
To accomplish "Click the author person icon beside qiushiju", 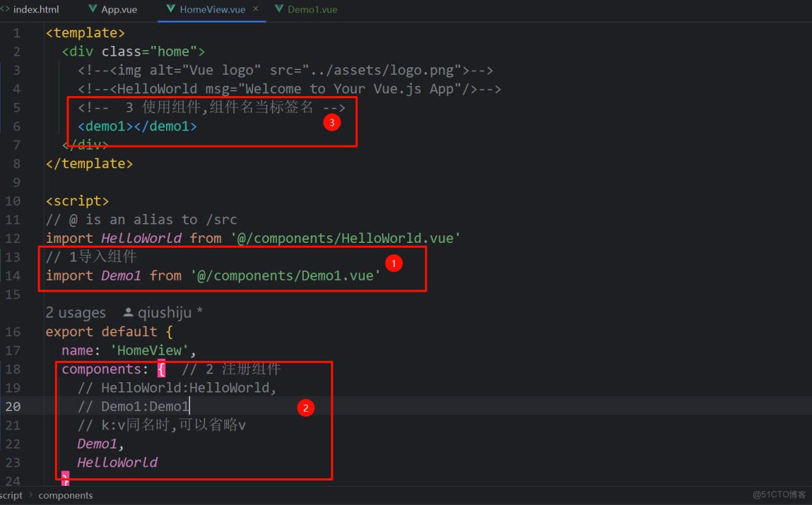I will pos(128,312).
